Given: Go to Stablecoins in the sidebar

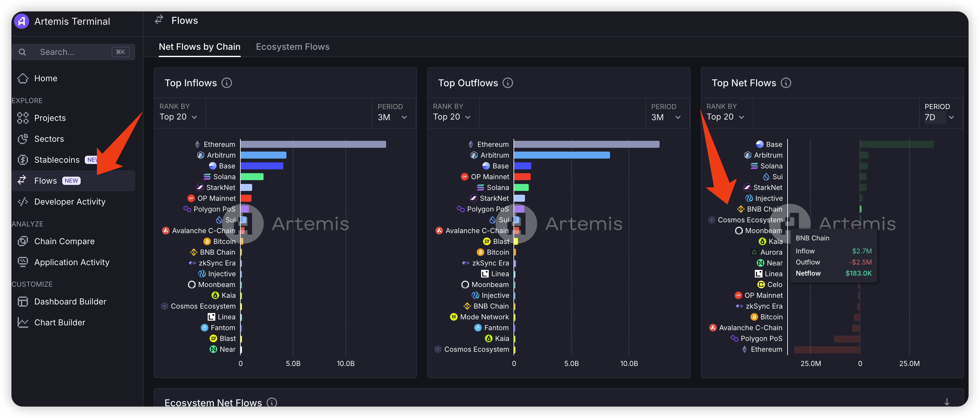Looking at the screenshot, I should point(57,160).
